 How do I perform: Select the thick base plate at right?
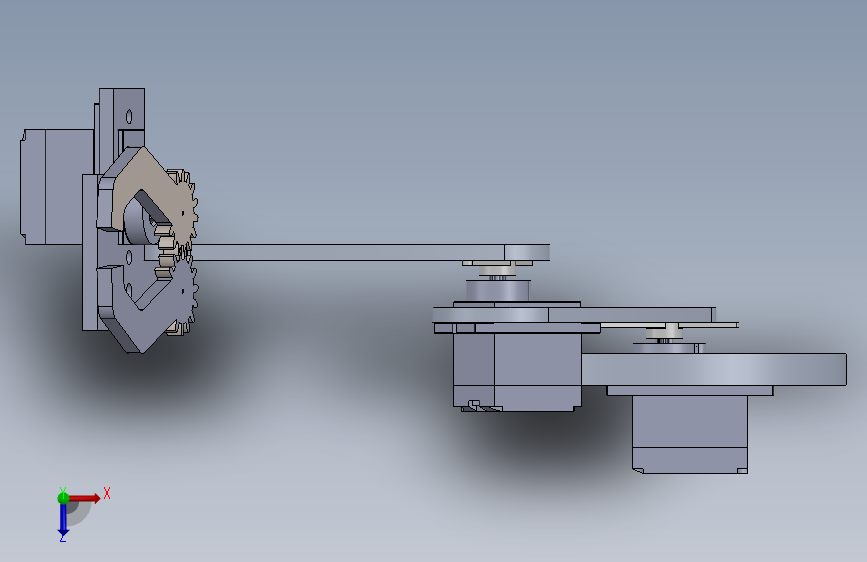[x=713, y=370]
